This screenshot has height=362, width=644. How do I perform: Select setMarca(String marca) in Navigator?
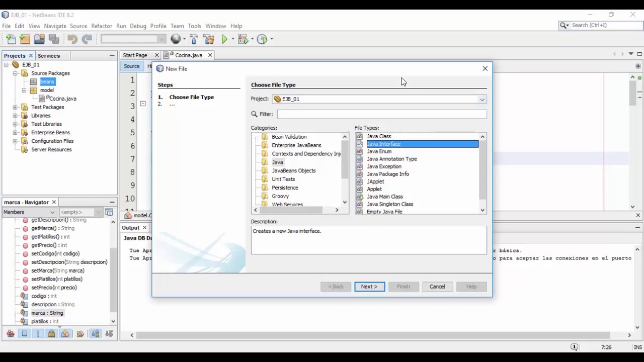[58, 270]
